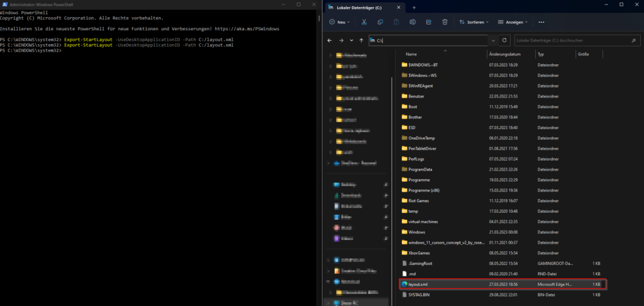
Task: Click the address bar showing C:\
Action: coord(428,40)
